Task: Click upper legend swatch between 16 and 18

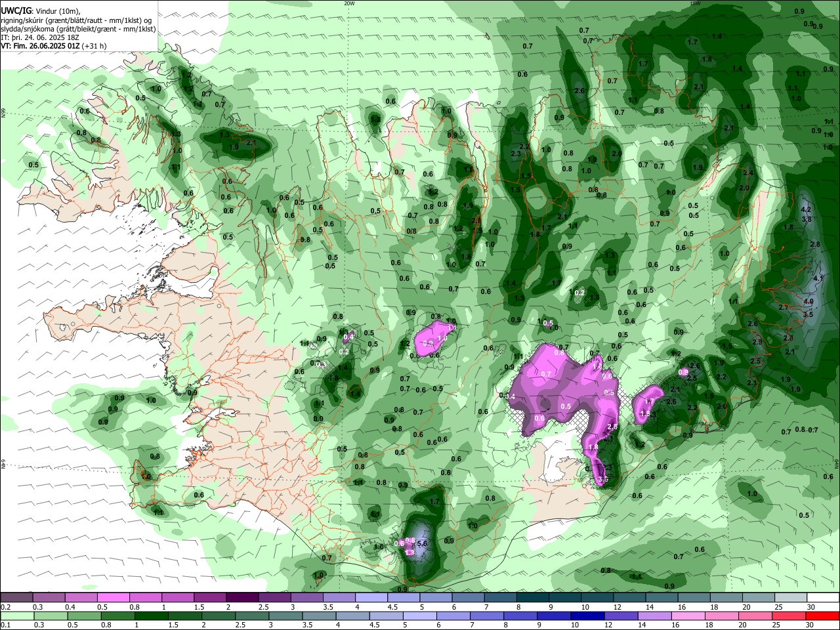Action: coord(694,597)
